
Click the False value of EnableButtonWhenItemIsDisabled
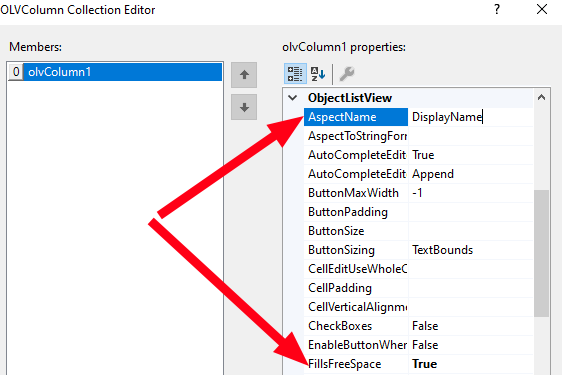pos(470,345)
